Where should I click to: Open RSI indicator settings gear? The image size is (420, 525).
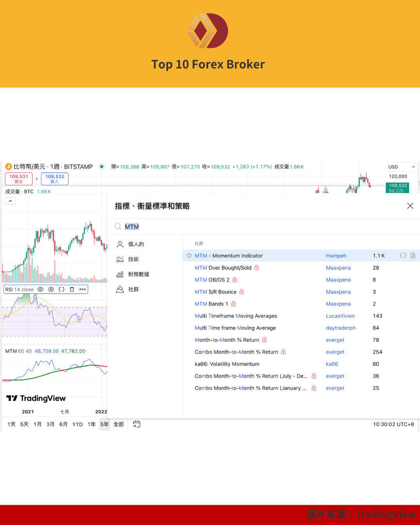[x=51, y=289]
